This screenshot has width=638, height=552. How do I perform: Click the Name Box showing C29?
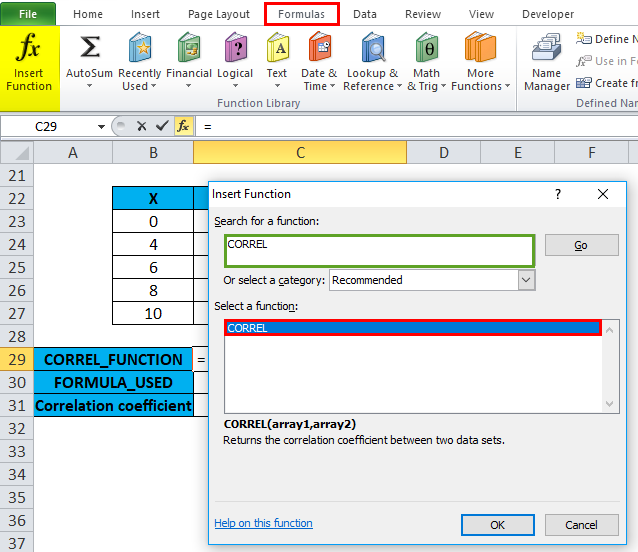48,127
